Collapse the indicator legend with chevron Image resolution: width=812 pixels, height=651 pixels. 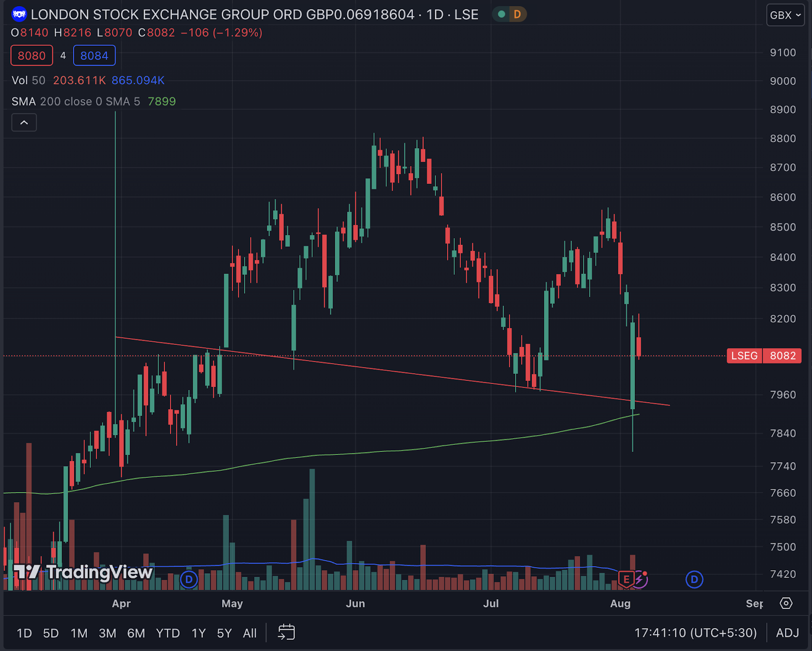click(x=24, y=122)
